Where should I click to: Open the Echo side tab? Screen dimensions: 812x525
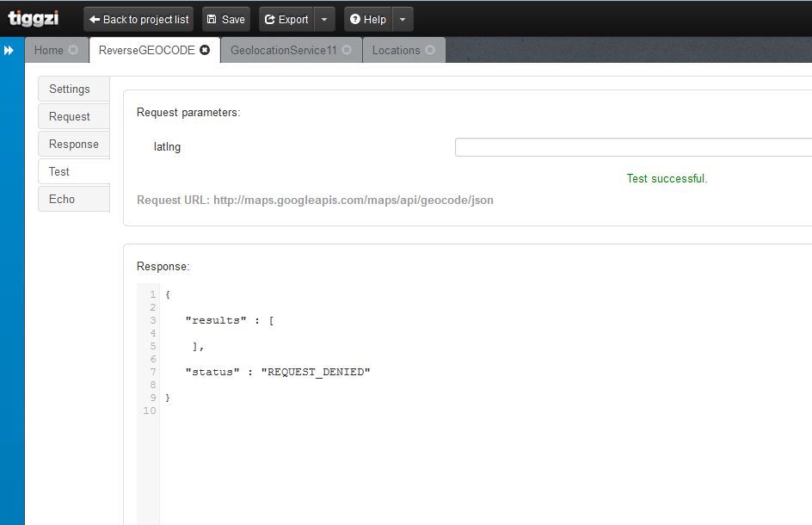pyautogui.click(x=62, y=199)
